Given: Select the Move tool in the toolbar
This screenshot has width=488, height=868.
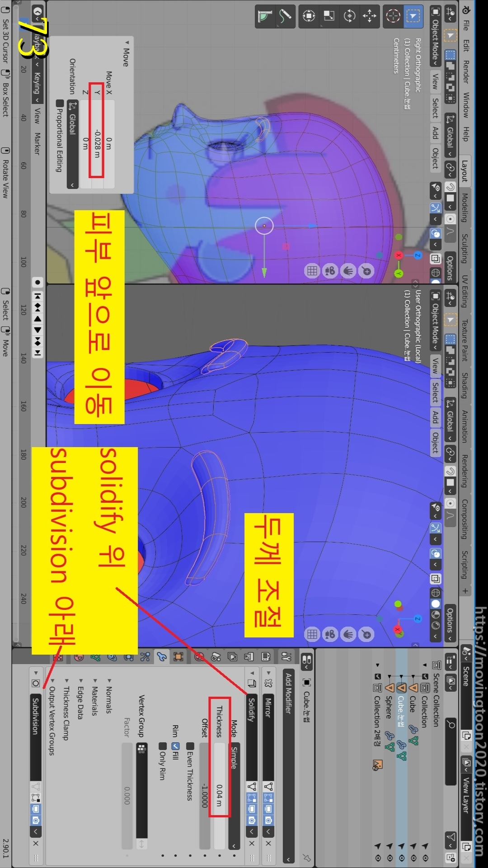Looking at the screenshot, I should (x=369, y=16).
